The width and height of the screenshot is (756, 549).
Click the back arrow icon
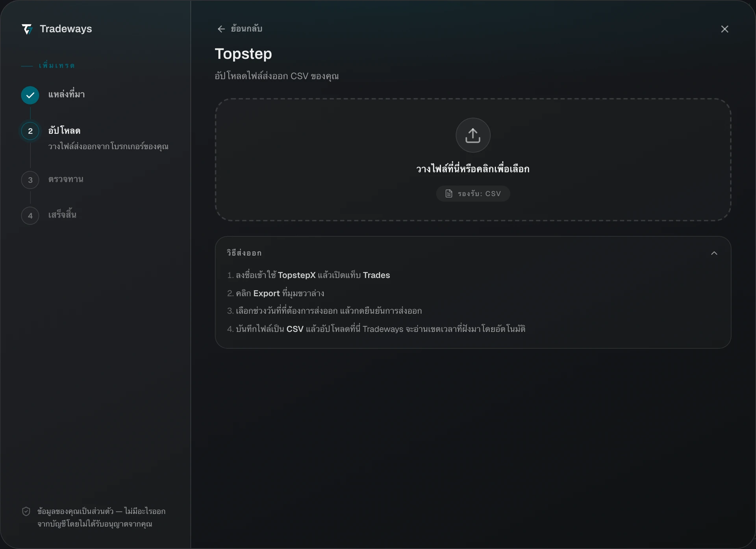pos(221,29)
